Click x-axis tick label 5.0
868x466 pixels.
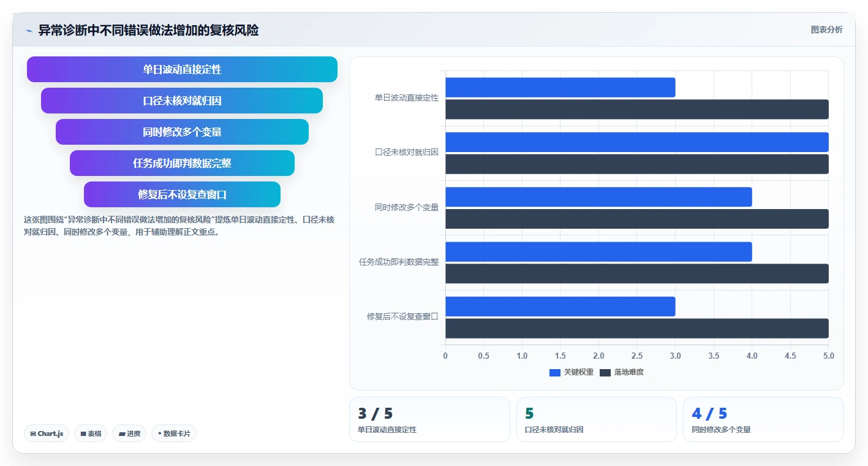click(828, 356)
